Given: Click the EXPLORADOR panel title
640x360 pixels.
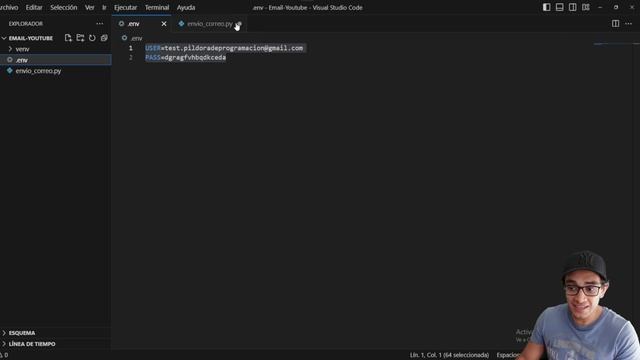Looking at the screenshot, I should coord(26,24).
